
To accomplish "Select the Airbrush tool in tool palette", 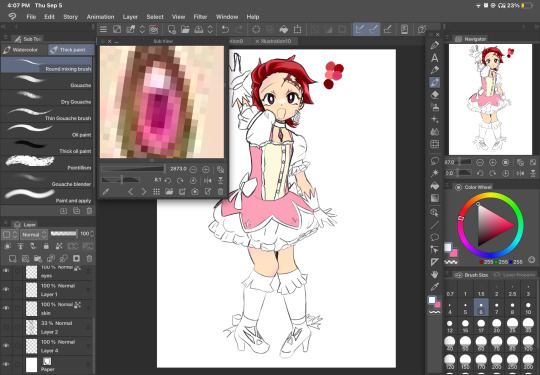I will point(435,107).
